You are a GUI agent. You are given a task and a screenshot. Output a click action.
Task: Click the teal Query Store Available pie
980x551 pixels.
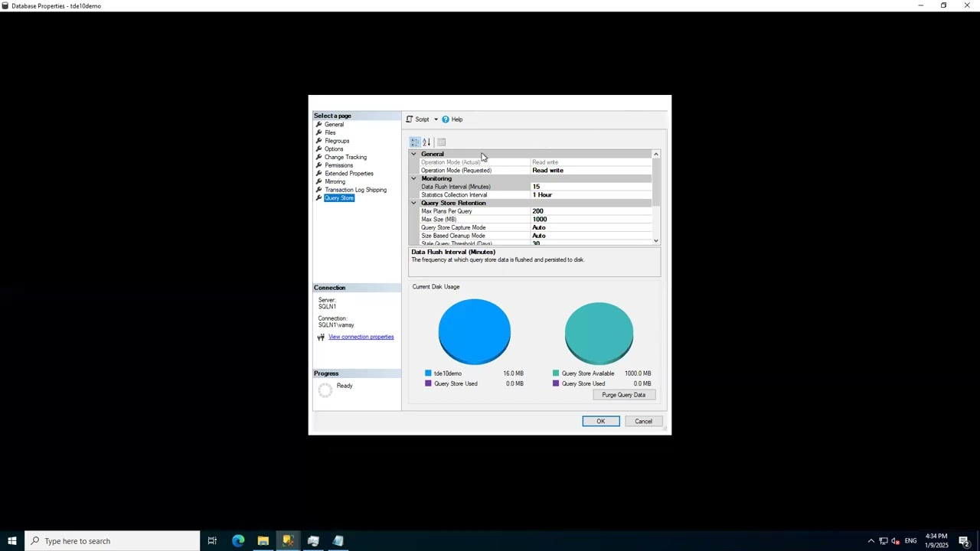point(599,332)
